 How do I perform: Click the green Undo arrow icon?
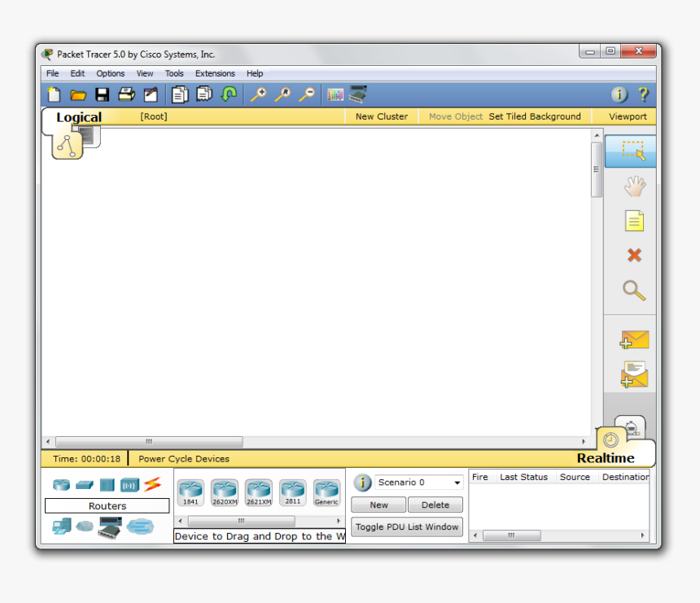[229, 94]
